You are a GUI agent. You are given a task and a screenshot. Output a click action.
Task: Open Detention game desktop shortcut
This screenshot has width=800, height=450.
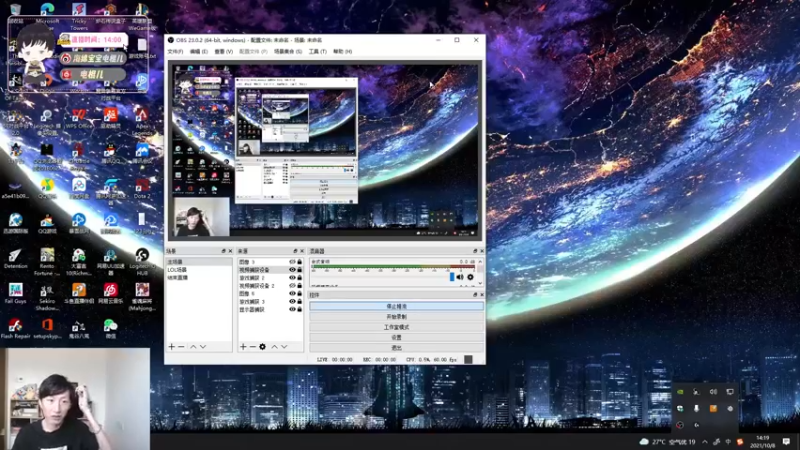(15, 258)
